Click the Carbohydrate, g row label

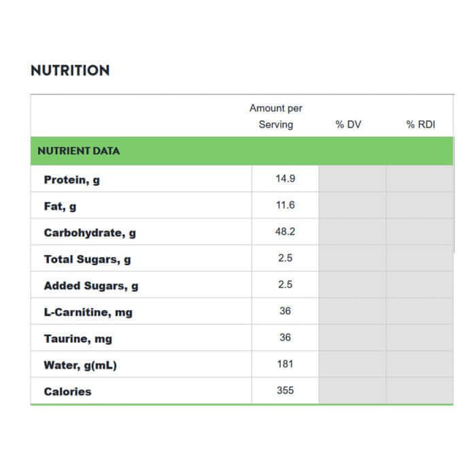tap(90, 233)
